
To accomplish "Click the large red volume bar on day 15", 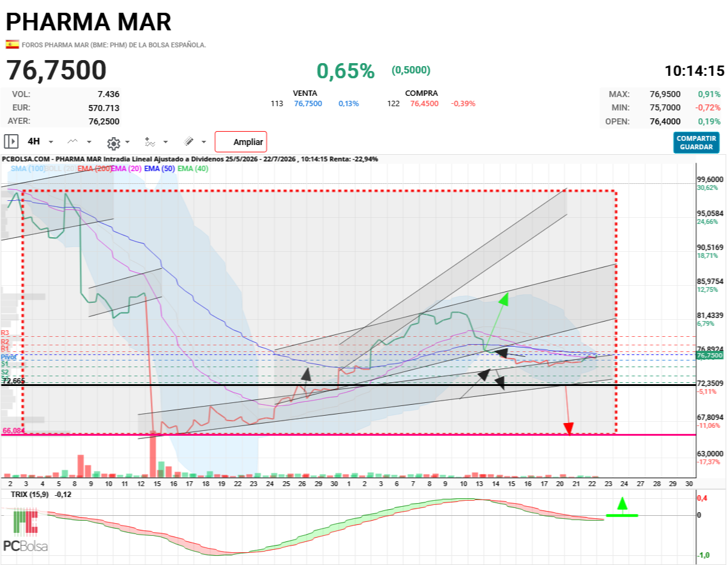I will tap(153, 454).
